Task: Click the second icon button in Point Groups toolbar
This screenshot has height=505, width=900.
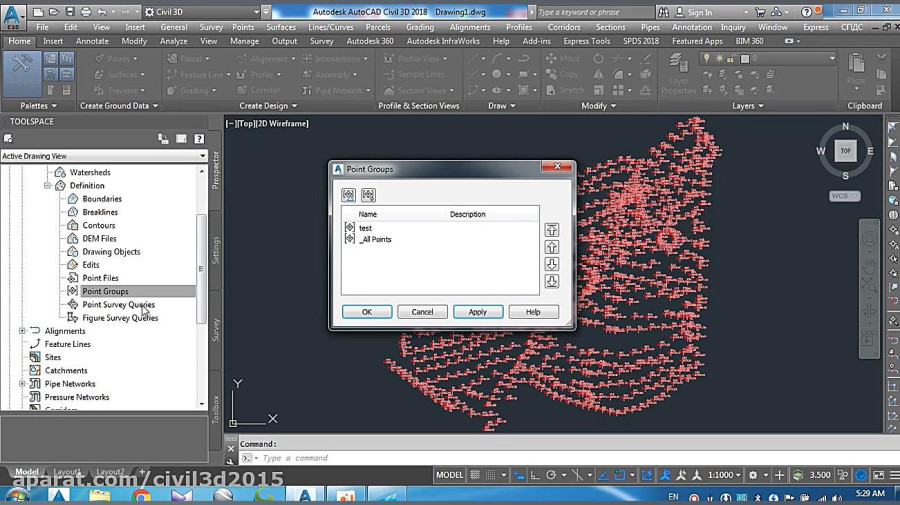Action: click(368, 195)
